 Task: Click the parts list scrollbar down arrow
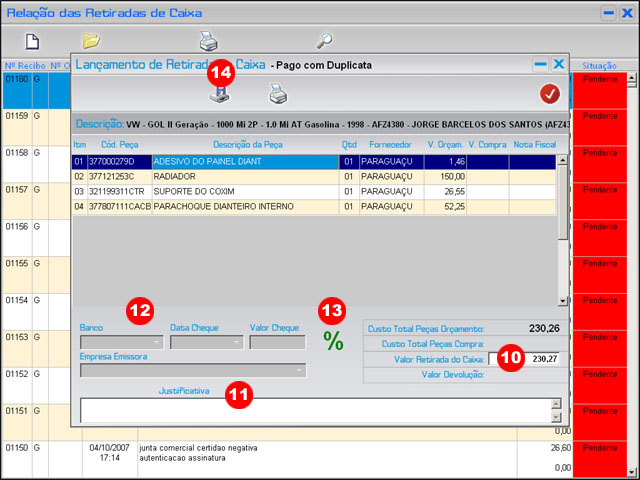click(x=563, y=300)
